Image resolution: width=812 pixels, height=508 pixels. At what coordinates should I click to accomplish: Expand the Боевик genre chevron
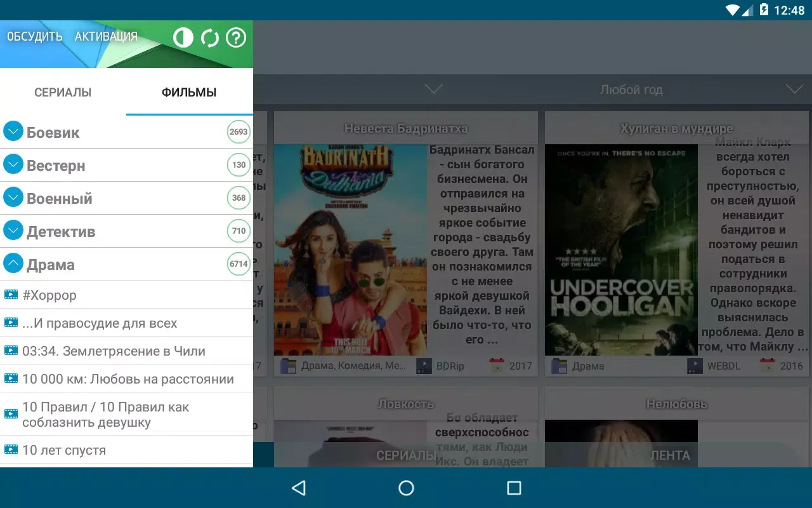pyautogui.click(x=13, y=131)
